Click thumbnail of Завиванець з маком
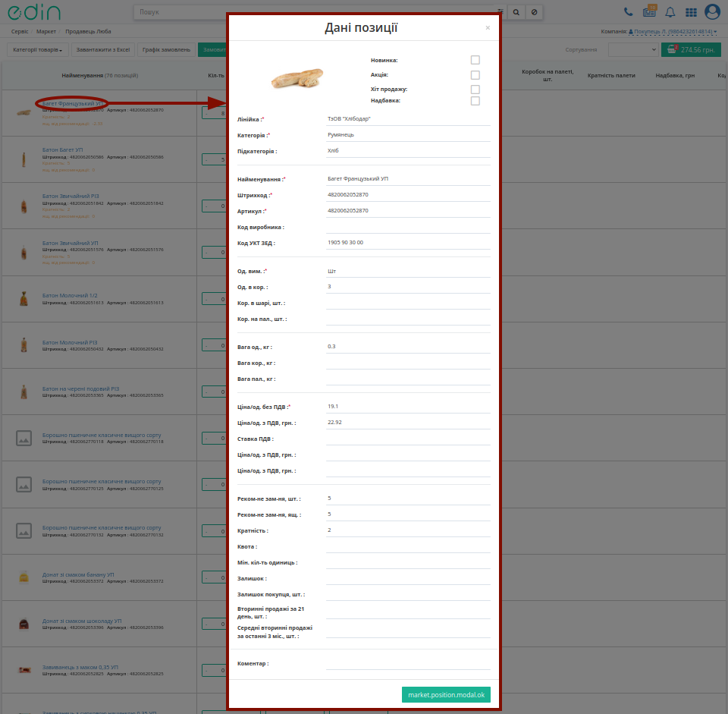This screenshot has width=728, height=714. click(x=24, y=670)
